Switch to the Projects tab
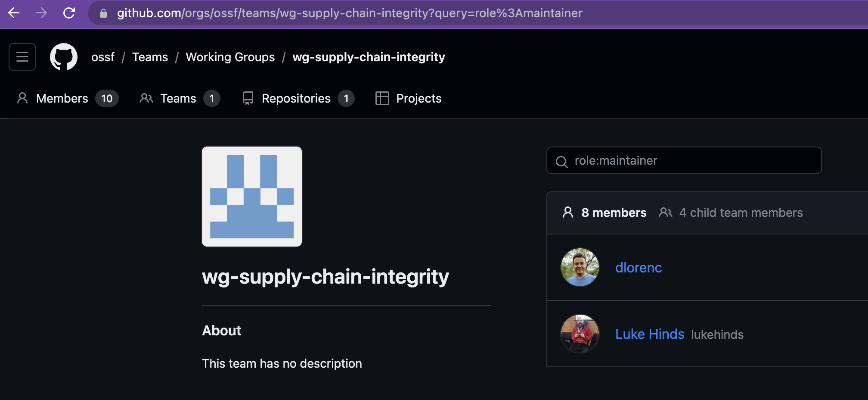Screen dimensions: 868x400 (418, 98)
